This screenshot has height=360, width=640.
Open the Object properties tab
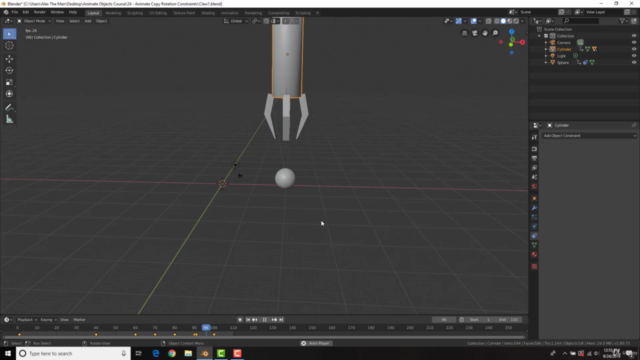tap(534, 198)
